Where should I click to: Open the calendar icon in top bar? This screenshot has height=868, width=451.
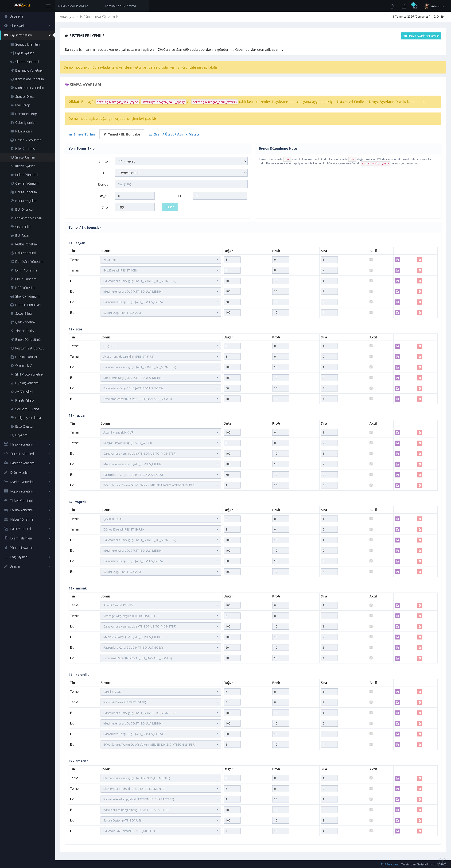point(404,6)
